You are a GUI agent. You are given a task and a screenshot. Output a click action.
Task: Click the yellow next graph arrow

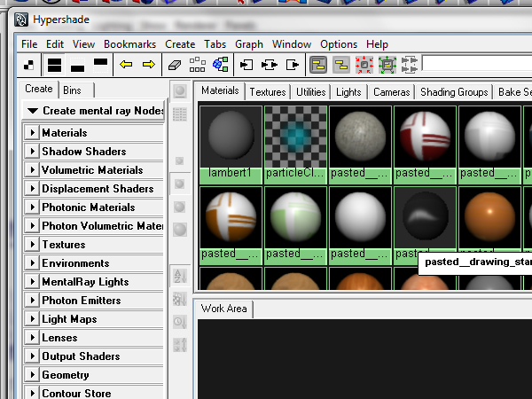(x=149, y=65)
